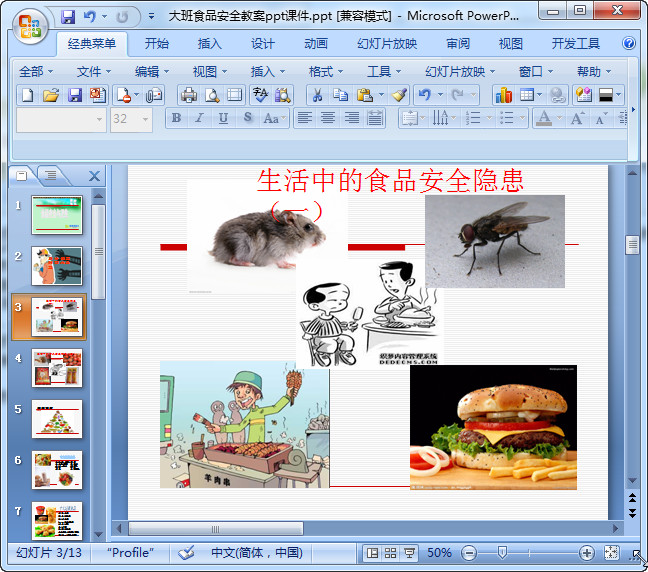
Task: Paste from the clipboard icon
Action: coord(364,95)
